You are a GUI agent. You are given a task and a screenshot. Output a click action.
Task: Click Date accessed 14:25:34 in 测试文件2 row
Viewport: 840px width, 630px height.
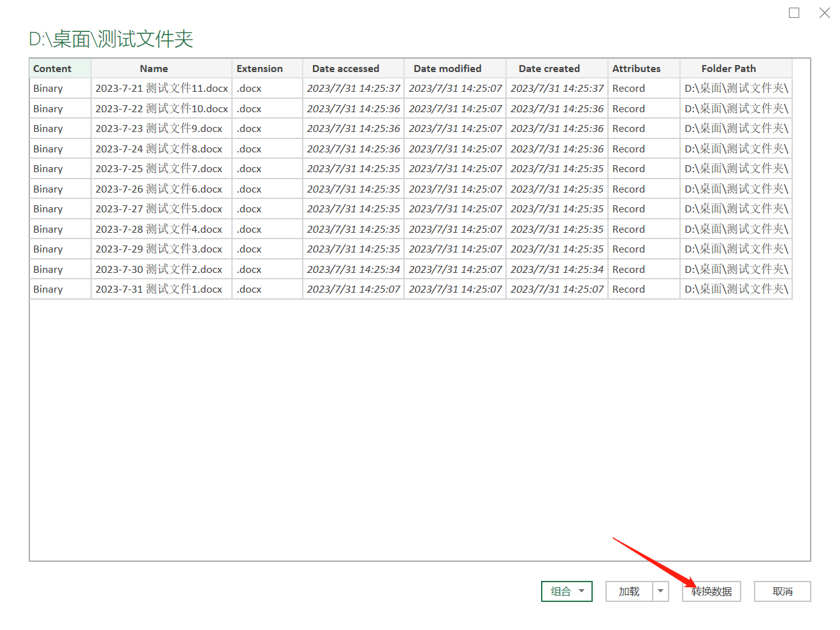pyautogui.click(x=353, y=269)
